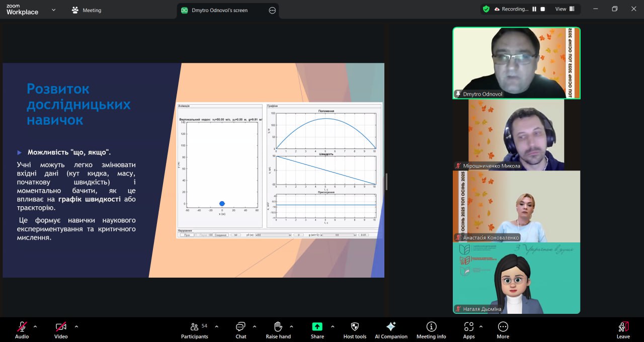The image size is (644, 342).
Task: Open the Chat panel icon
Action: 240,326
